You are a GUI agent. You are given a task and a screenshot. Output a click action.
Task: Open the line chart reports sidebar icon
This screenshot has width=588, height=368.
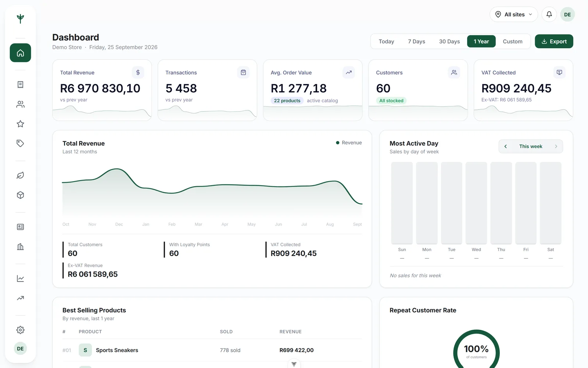(20, 279)
